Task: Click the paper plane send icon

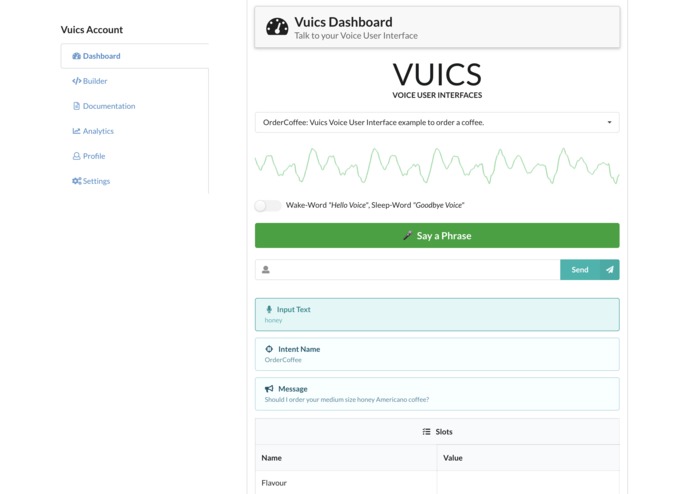Action: (610, 269)
